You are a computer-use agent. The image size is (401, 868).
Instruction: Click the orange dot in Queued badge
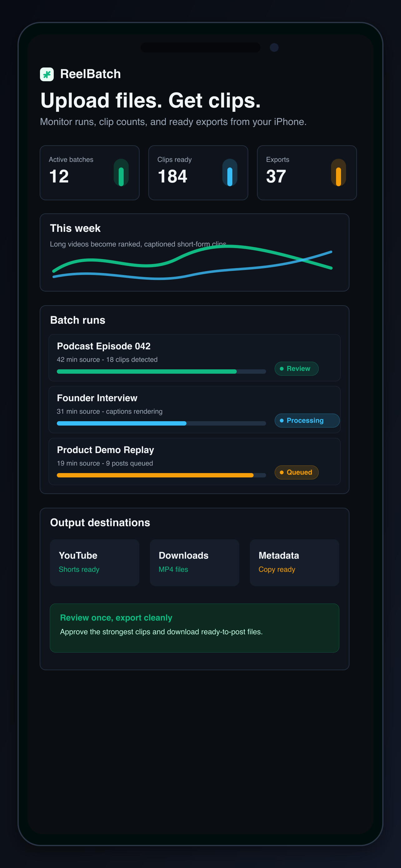click(281, 472)
